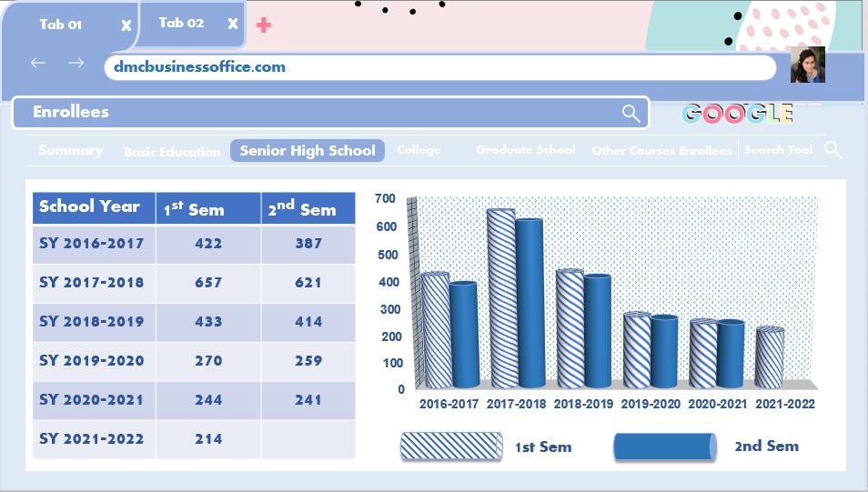
Task: Open the Graduate School tab
Action: [525, 150]
